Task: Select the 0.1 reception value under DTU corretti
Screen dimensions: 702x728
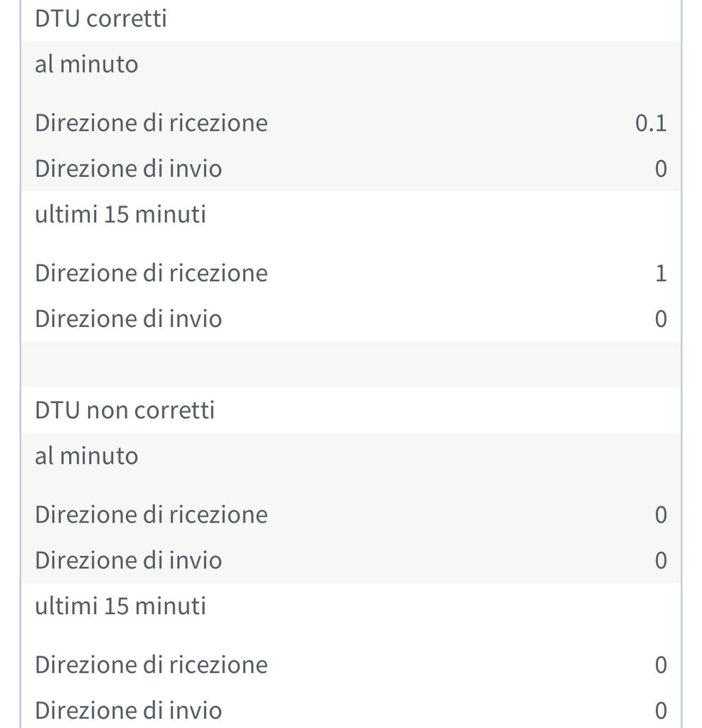Action: pyautogui.click(x=651, y=124)
